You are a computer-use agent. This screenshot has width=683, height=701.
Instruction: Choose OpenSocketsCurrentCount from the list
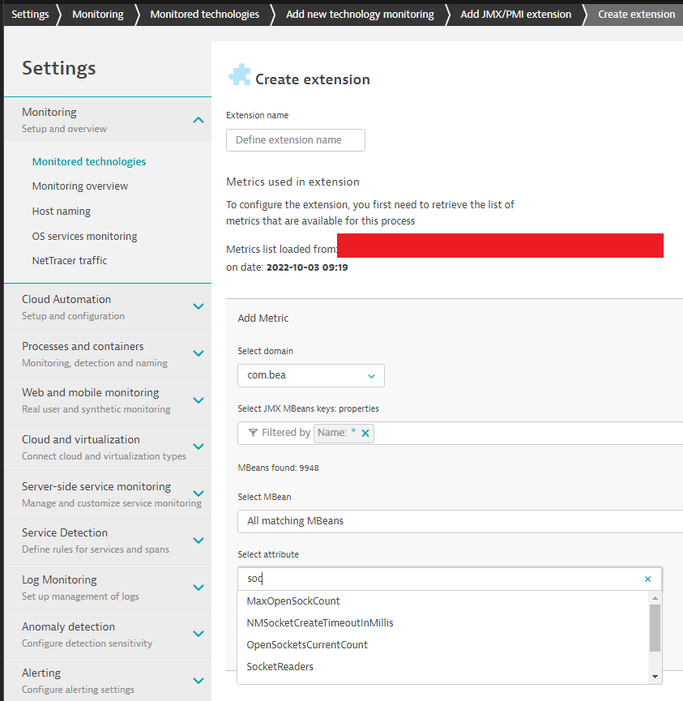307,645
